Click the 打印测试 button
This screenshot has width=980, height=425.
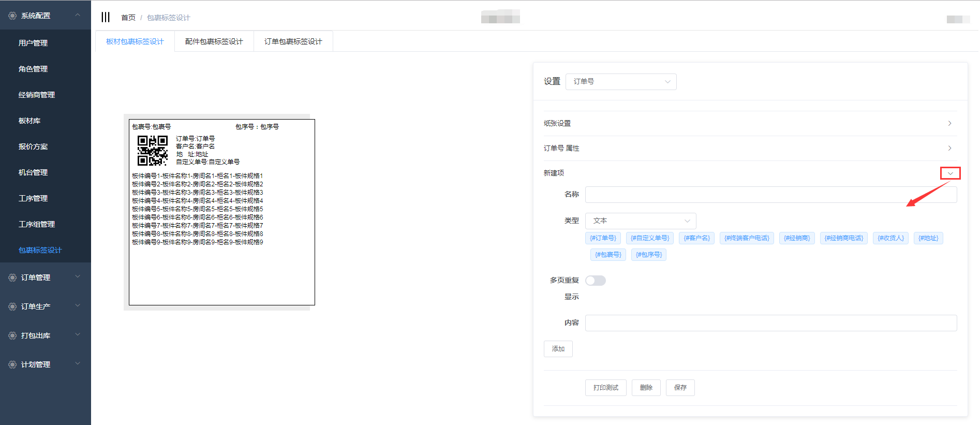coord(605,388)
